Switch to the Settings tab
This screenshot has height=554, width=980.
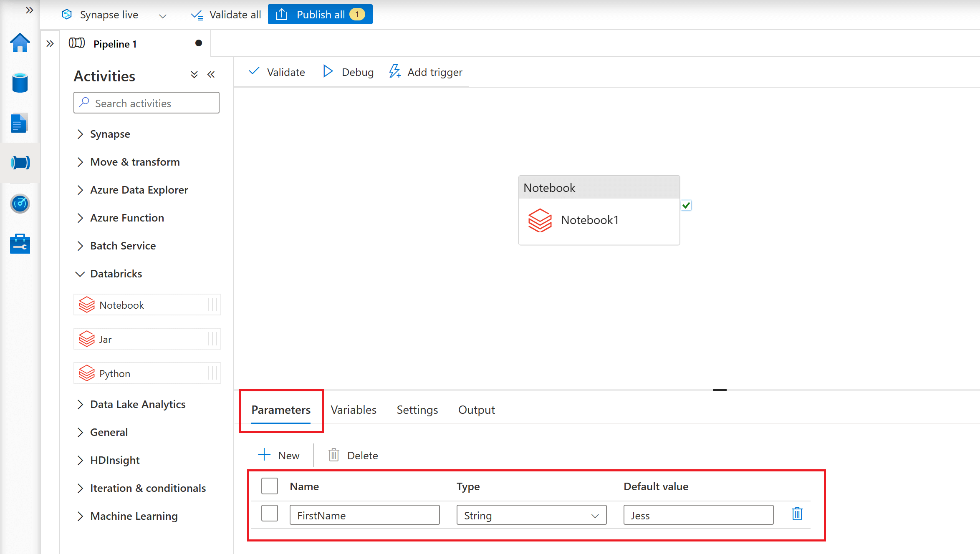417,410
